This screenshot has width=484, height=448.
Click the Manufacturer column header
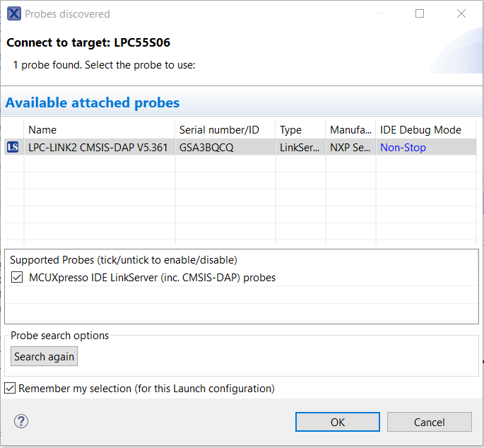tap(350, 130)
